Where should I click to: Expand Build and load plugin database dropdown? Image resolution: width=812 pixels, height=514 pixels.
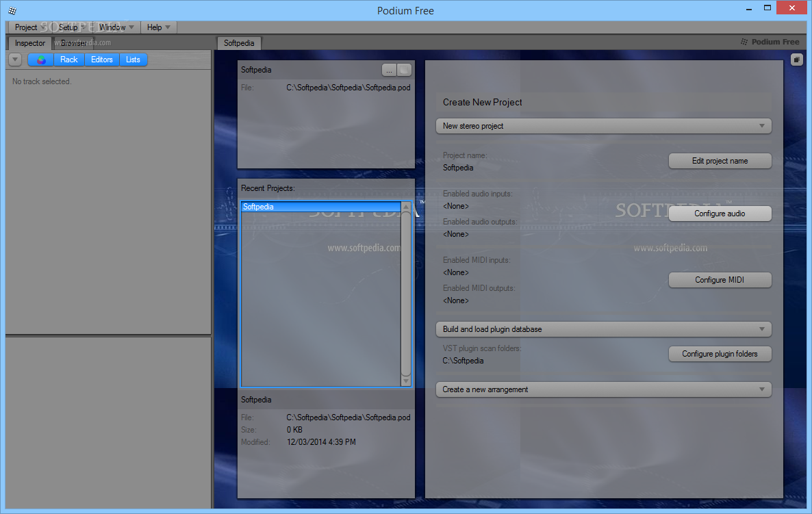pos(604,329)
